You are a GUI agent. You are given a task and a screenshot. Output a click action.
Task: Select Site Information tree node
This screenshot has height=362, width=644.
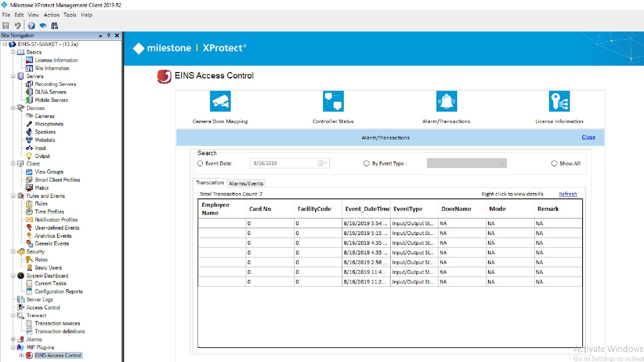click(52, 68)
